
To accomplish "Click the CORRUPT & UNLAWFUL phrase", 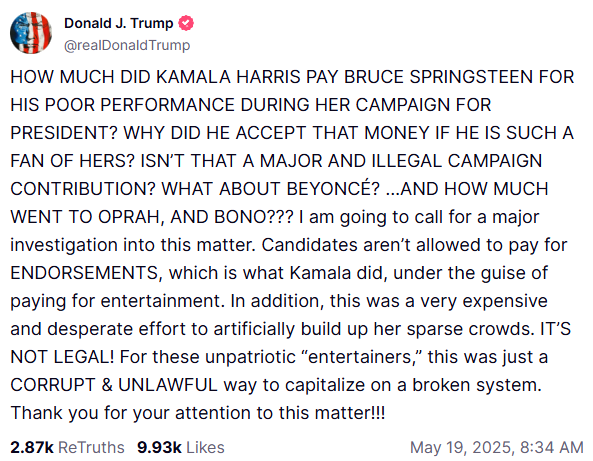I will coord(114,385).
